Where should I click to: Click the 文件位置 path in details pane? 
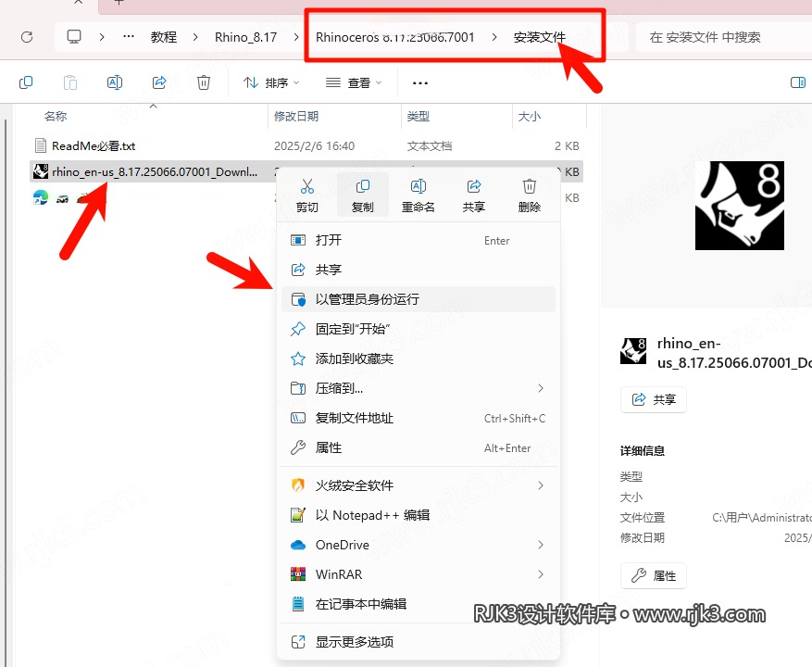(x=762, y=517)
